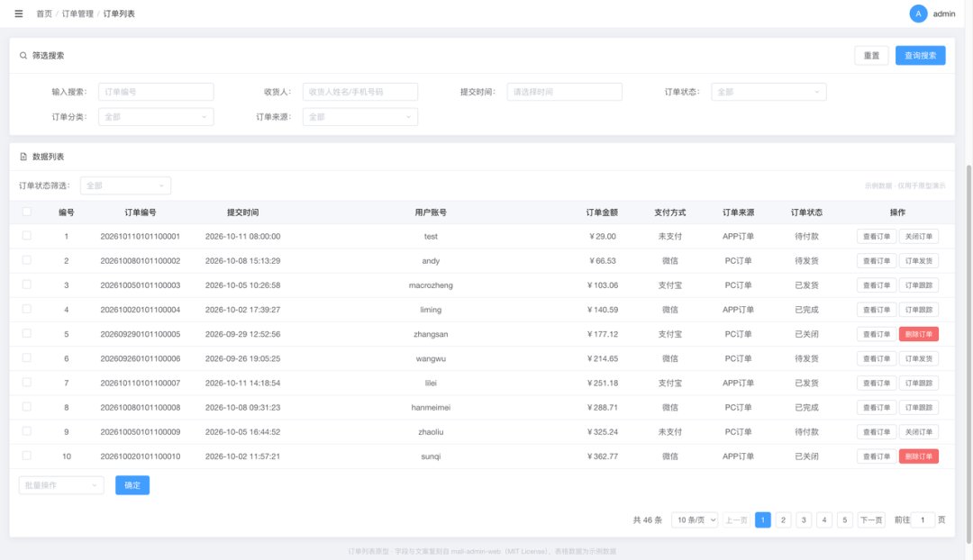Screen dimensions: 973x560
Task: Open the 批量操作 dropdown
Action: (x=61, y=485)
